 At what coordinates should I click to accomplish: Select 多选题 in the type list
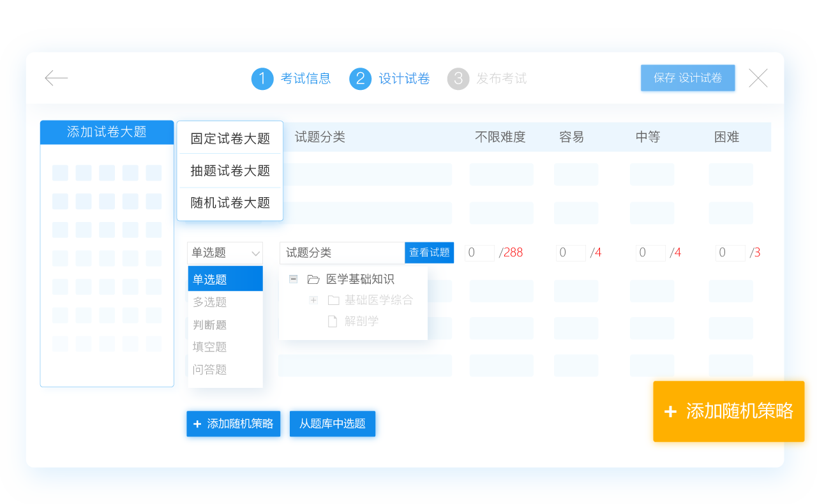pos(210,302)
